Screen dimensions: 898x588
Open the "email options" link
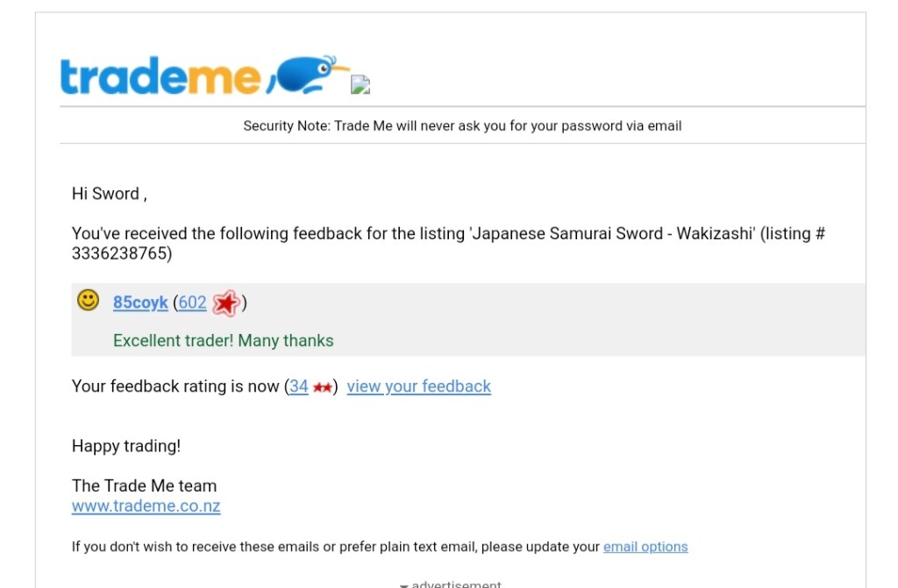pos(645,547)
